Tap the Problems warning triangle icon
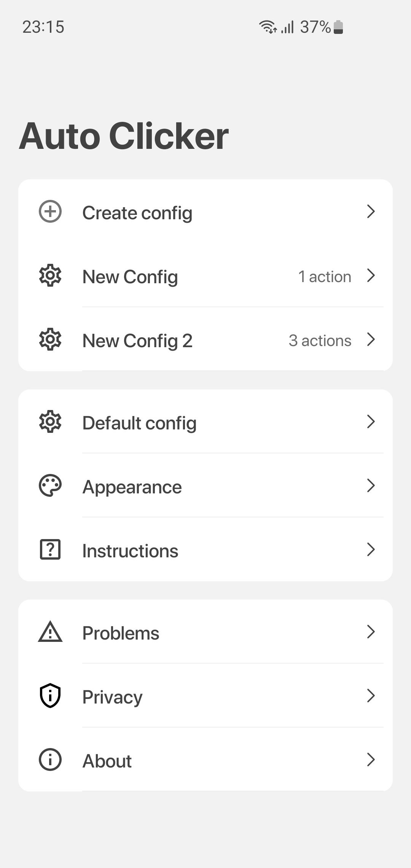411x868 pixels. [x=50, y=632]
